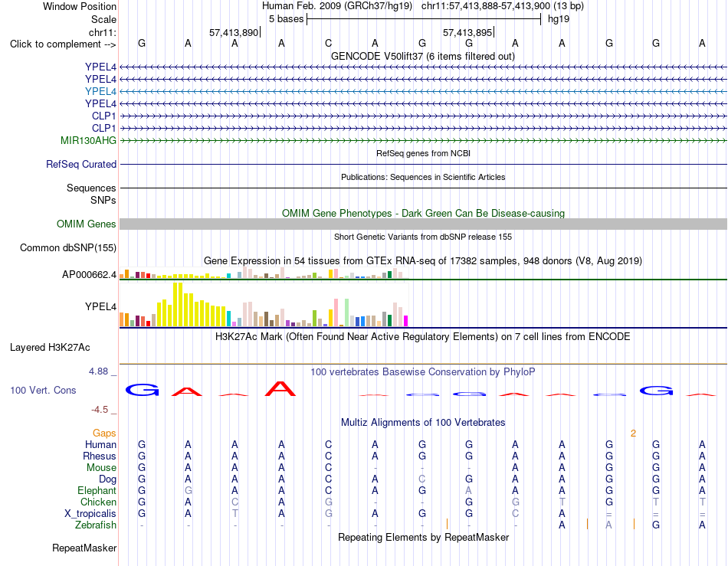Click the chr11: ruler label

102,32
